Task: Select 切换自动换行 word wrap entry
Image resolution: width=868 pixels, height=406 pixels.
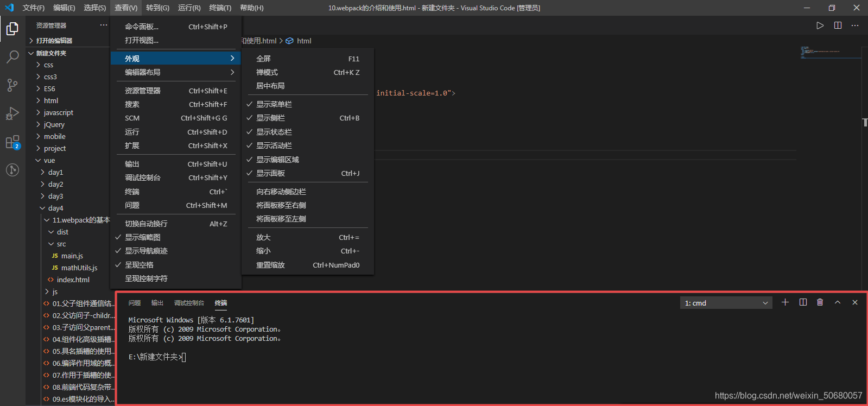Action: click(x=176, y=224)
